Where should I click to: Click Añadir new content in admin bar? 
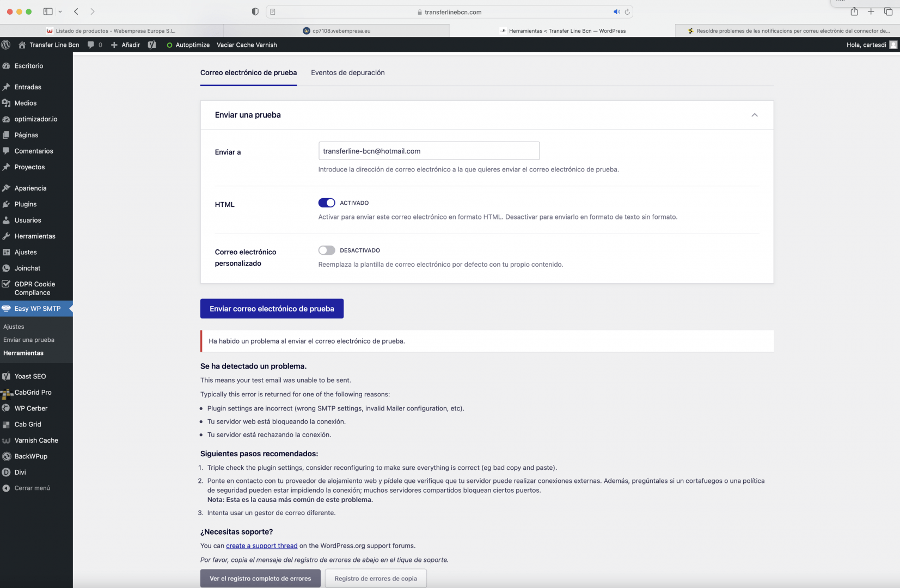[126, 45]
